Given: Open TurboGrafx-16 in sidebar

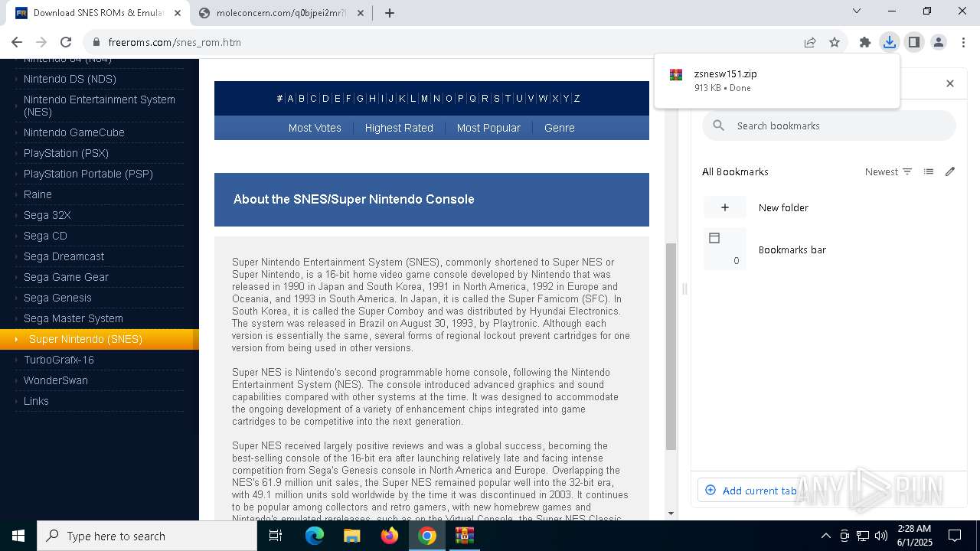Looking at the screenshot, I should pos(58,360).
